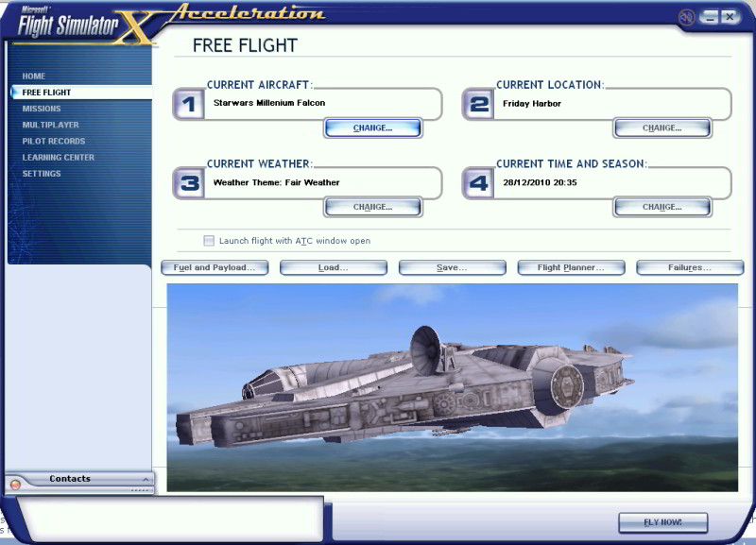Click the 28/12/2010 20:35 time text
The height and width of the screenshot is (545, 756).
point(540,182)
